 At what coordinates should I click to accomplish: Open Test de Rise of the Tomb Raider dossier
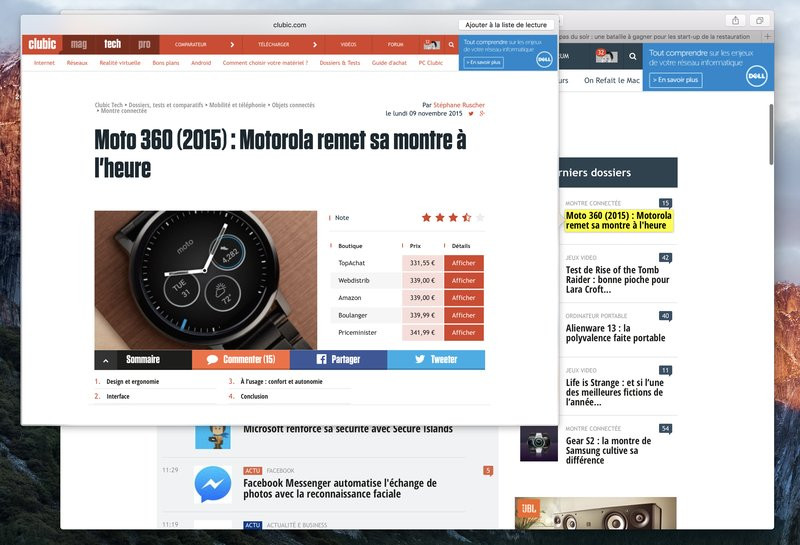pos(617,280)
